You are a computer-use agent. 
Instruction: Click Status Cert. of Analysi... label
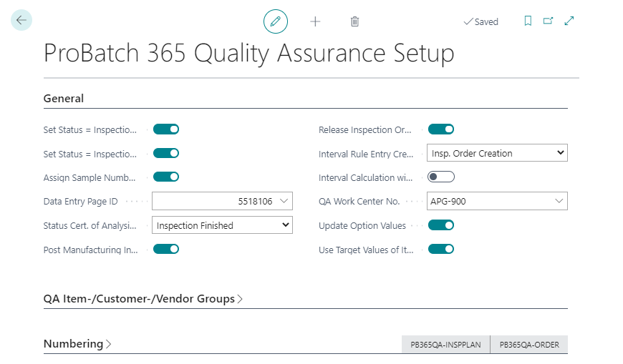(90, 226)
